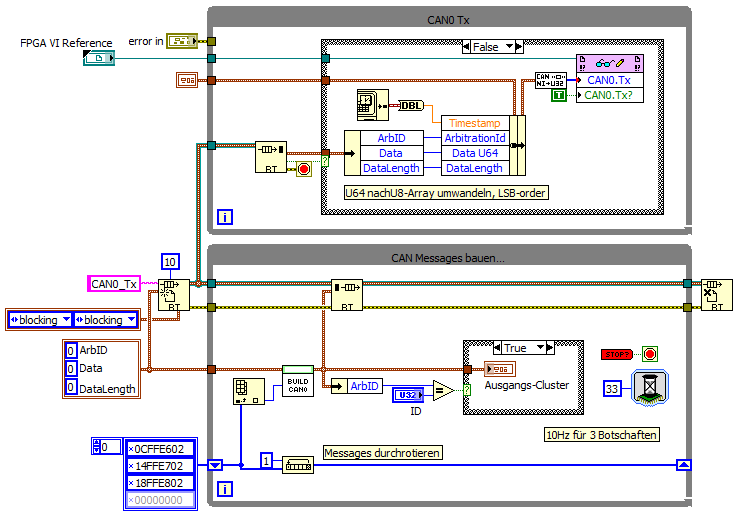Image resolution: width=740 pixels, height=514 pixels.
Task: Select the ArbID unbundle element in lower loop
Action: coord(364,386)
